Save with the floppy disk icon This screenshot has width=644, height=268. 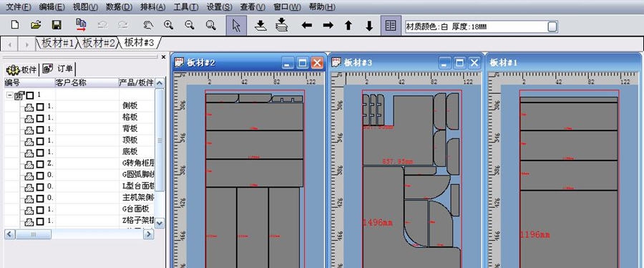coord(57,25)
